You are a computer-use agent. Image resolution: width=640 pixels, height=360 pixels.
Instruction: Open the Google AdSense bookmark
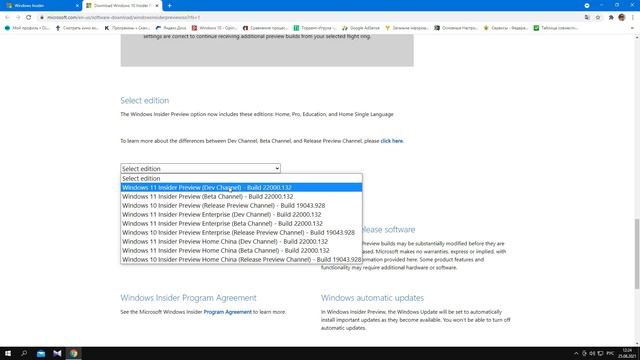pyautogui.click(x=361, y=28)
